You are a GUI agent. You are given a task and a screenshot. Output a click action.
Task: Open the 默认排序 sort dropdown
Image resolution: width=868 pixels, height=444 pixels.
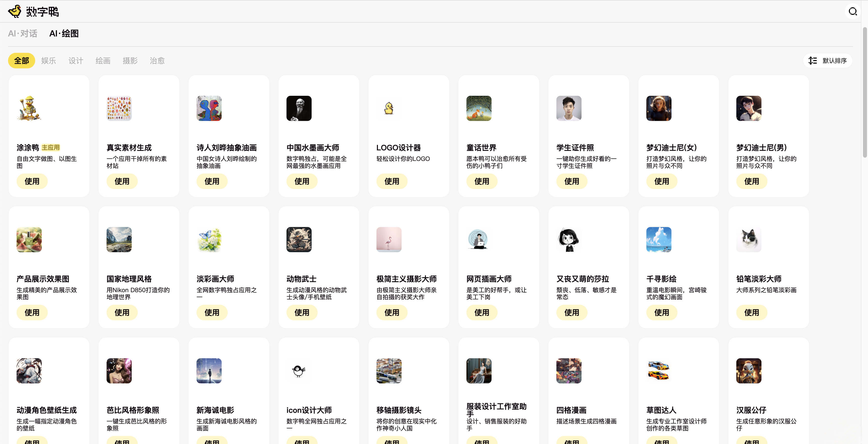tap(828, 61)
